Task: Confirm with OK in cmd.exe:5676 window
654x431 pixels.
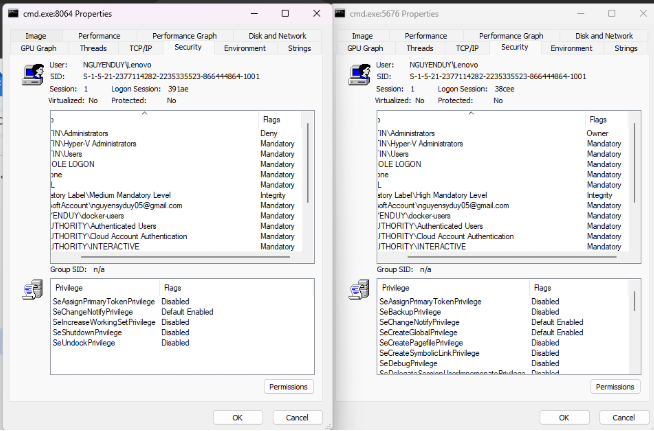Action: coord(564,418)
